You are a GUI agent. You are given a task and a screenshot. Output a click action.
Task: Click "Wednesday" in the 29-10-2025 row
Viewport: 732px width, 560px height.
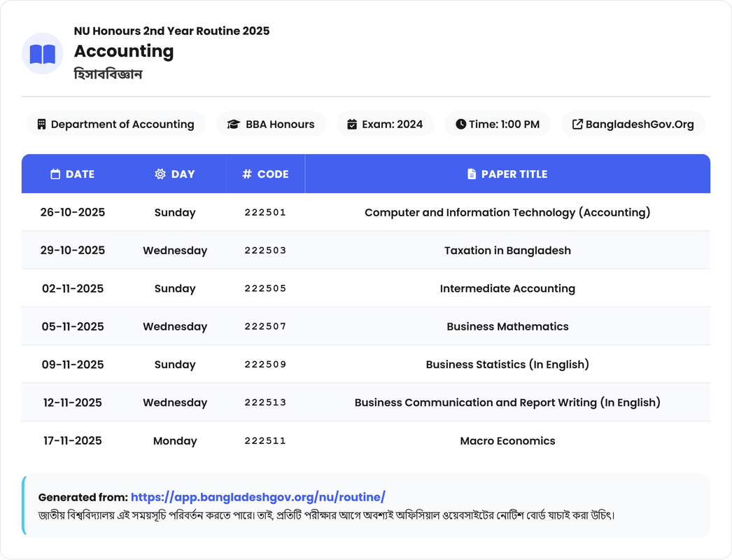click(x=175, y=251)
